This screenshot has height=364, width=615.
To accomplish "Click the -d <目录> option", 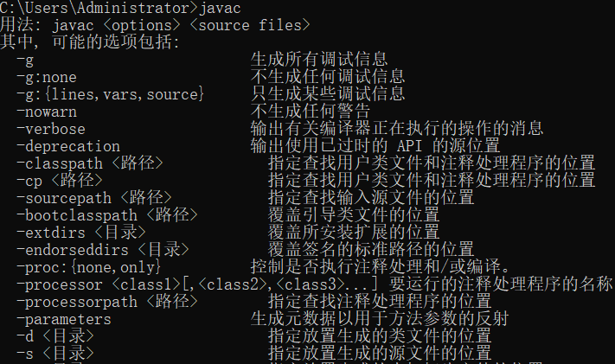I will pos(55,336).
